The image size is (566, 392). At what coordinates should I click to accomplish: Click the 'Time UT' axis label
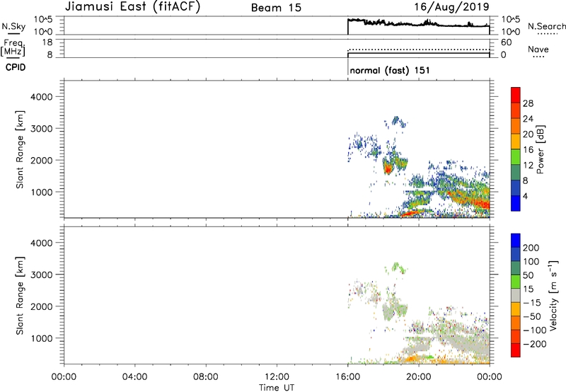tap(277, 388)
